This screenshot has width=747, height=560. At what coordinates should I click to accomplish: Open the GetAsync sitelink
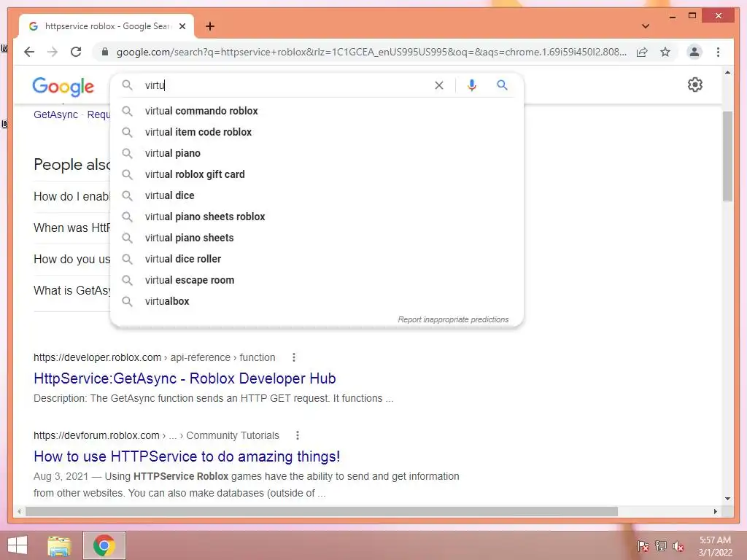click(55, 114)
